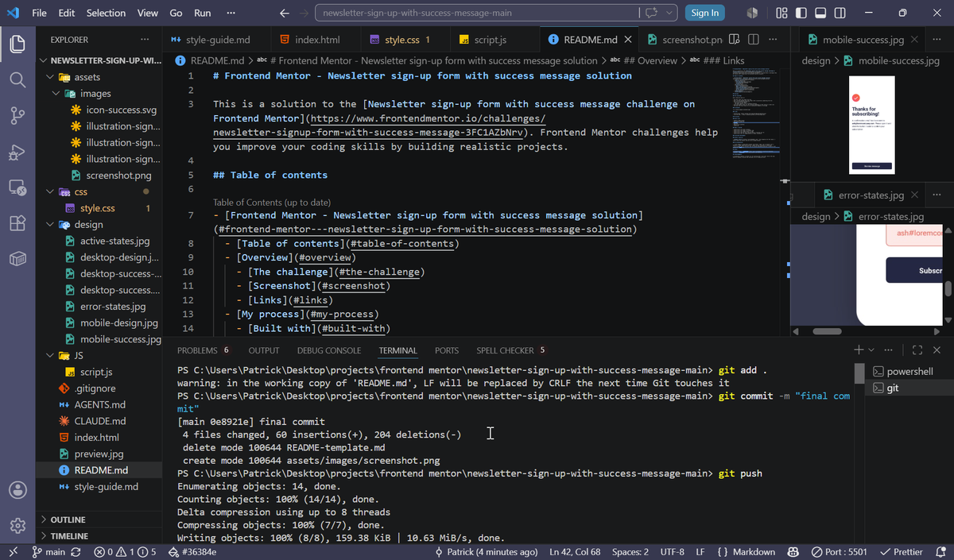Viewport: 954px width, 560px height.
Task: Click the Copilot status icon in status bar
Action: click(793, 552)
